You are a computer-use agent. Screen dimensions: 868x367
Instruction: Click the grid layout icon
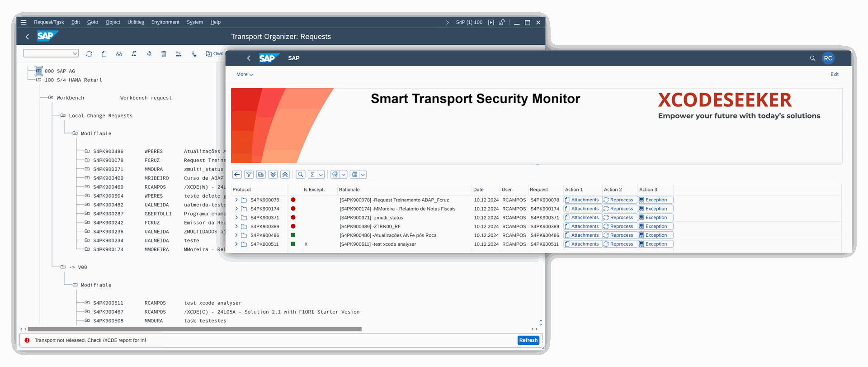(354, 175)
